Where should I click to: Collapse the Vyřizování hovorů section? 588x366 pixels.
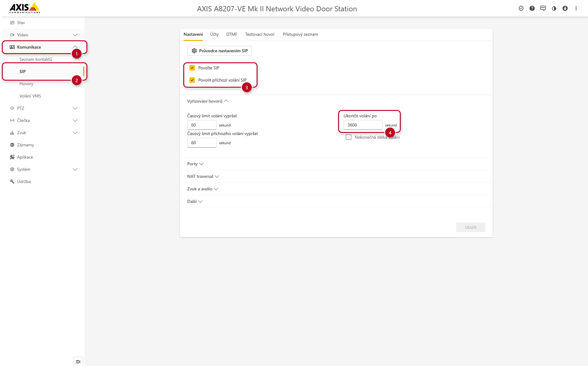point(208,101)
